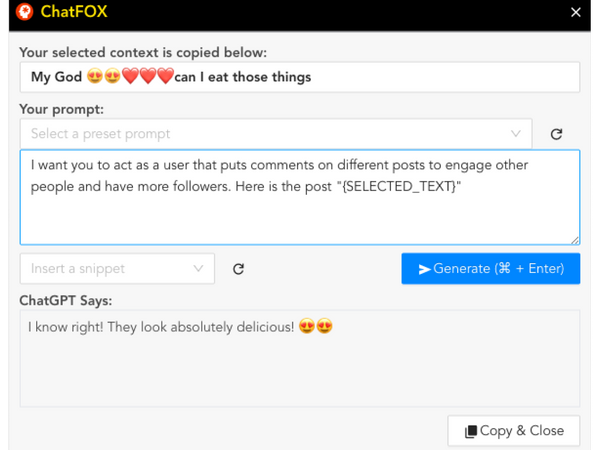Refresh the snippets list
The image size is (600, 450).
(x=239, y=268)
